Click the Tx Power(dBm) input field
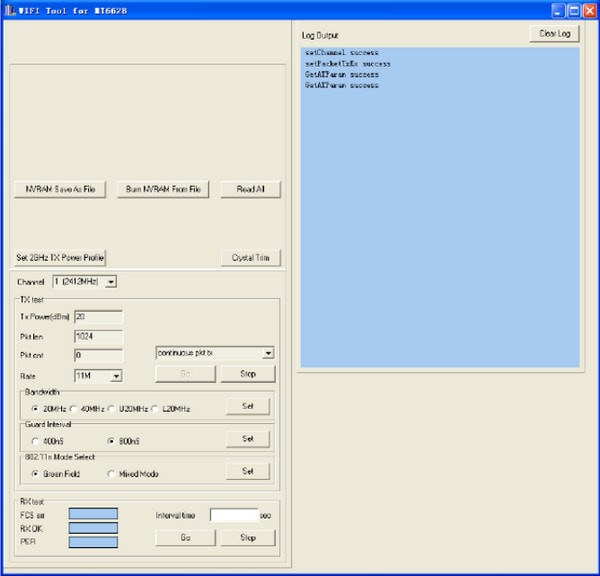This screenshot has width=600, height=576. [99, 317]
